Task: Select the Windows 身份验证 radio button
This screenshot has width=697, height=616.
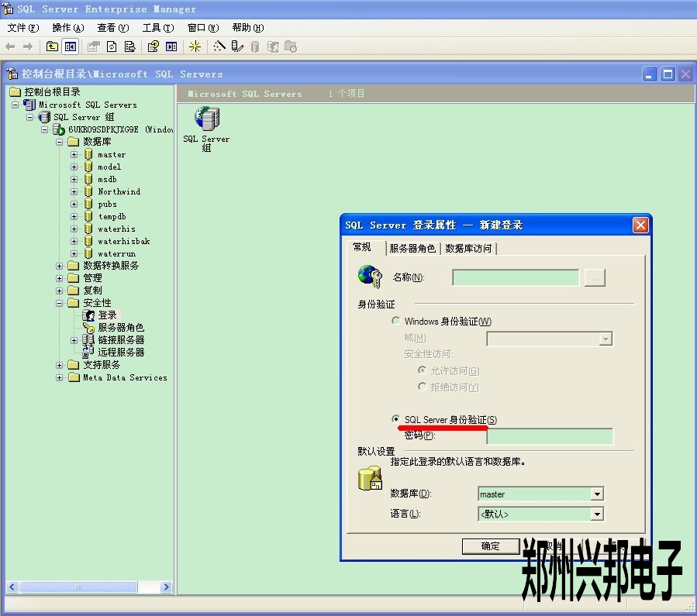Action: pyautogui.click(x=396, y=321)
